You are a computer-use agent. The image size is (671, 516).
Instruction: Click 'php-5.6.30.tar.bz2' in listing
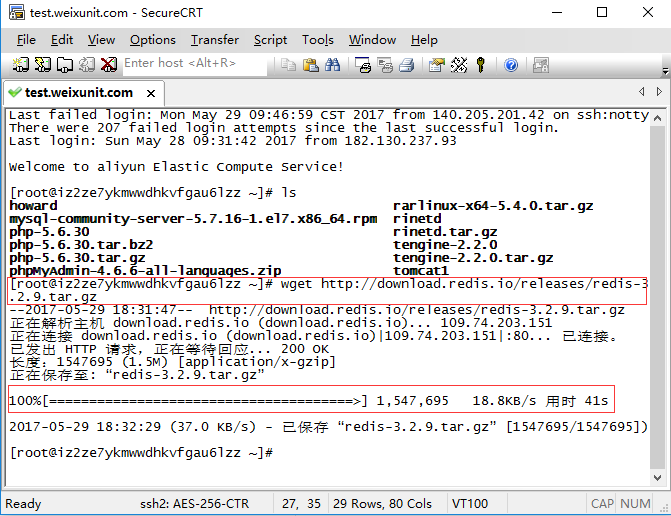[x=81, y=245]
